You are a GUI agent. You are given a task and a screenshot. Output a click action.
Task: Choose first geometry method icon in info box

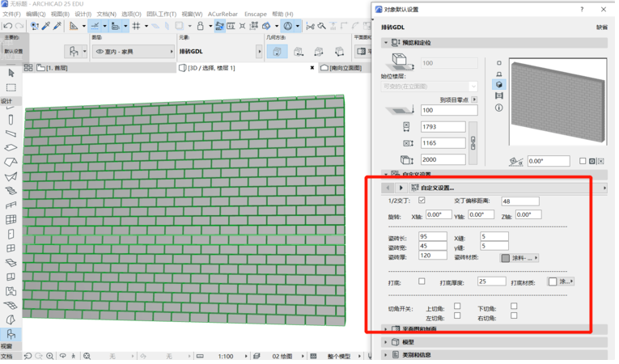coord(277,51)
